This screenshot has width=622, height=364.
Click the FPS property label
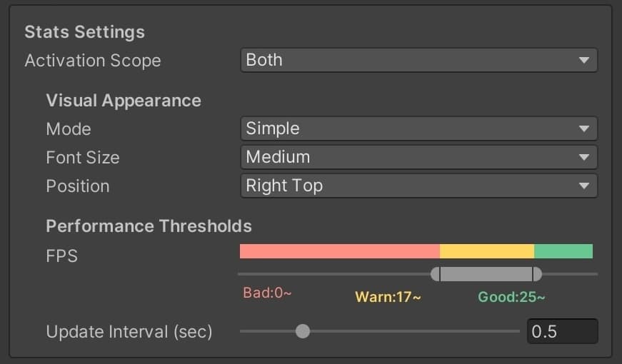(x=61, y=256)
